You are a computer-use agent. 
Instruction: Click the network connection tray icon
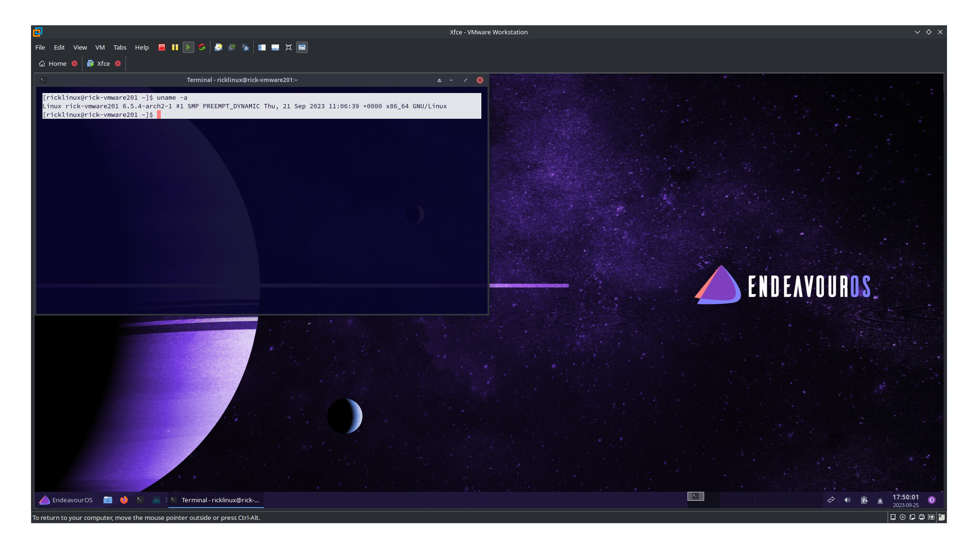(x=831, y=500)
